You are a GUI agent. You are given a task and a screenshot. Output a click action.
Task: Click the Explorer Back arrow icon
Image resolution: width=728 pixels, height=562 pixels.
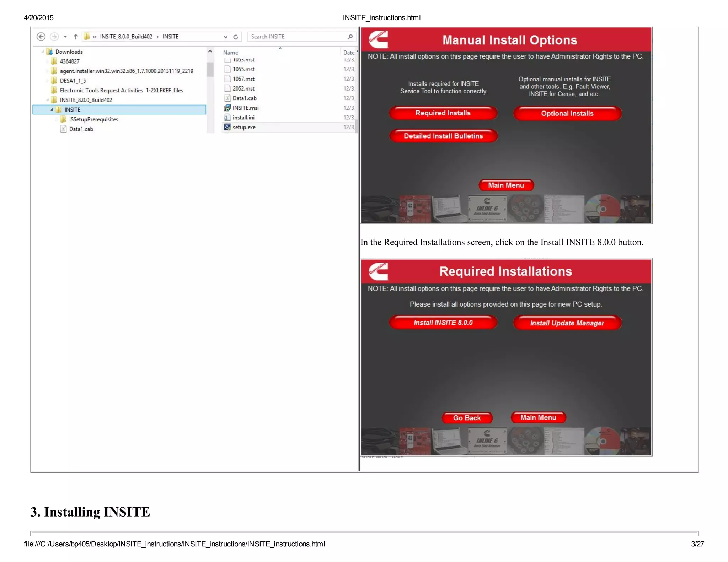41,37
